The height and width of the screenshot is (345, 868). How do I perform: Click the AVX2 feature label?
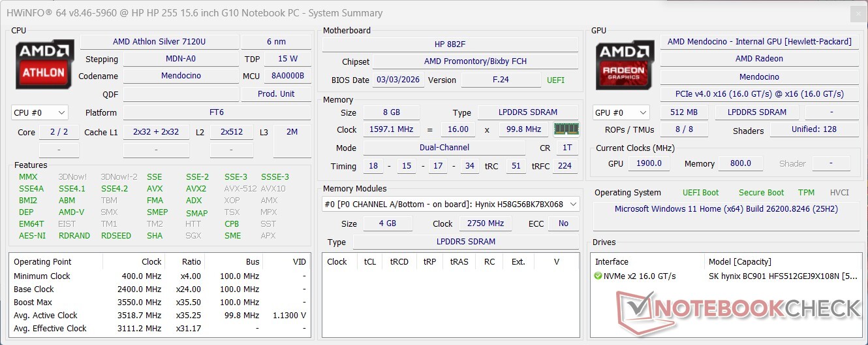click(x=196, y=189)
